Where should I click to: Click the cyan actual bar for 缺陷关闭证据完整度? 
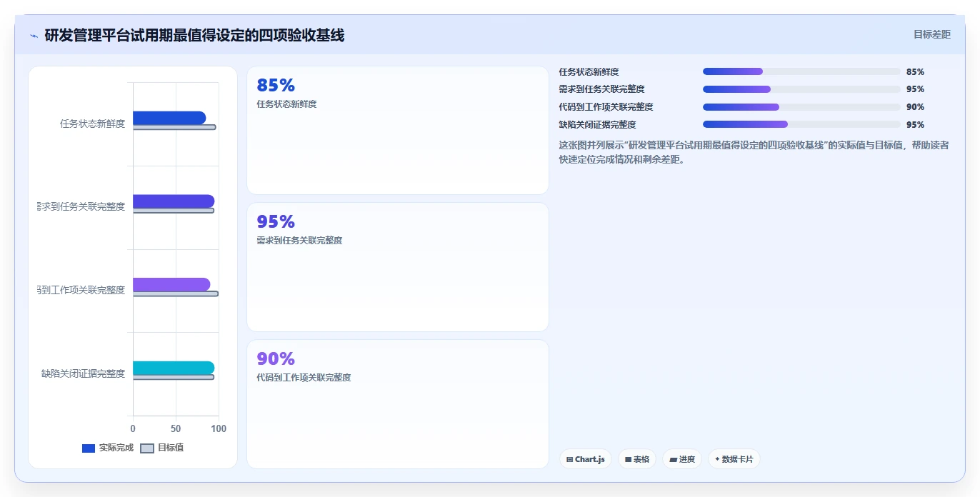coord(174,368)
